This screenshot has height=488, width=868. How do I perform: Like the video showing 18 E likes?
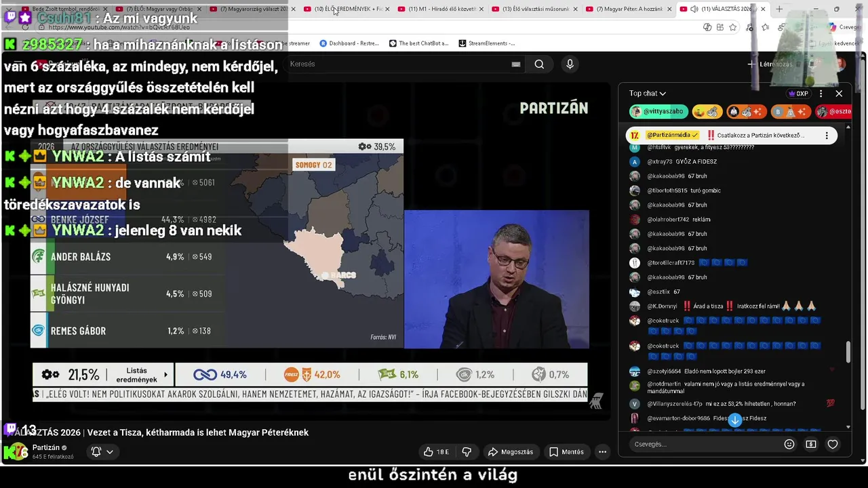(436, 451)
